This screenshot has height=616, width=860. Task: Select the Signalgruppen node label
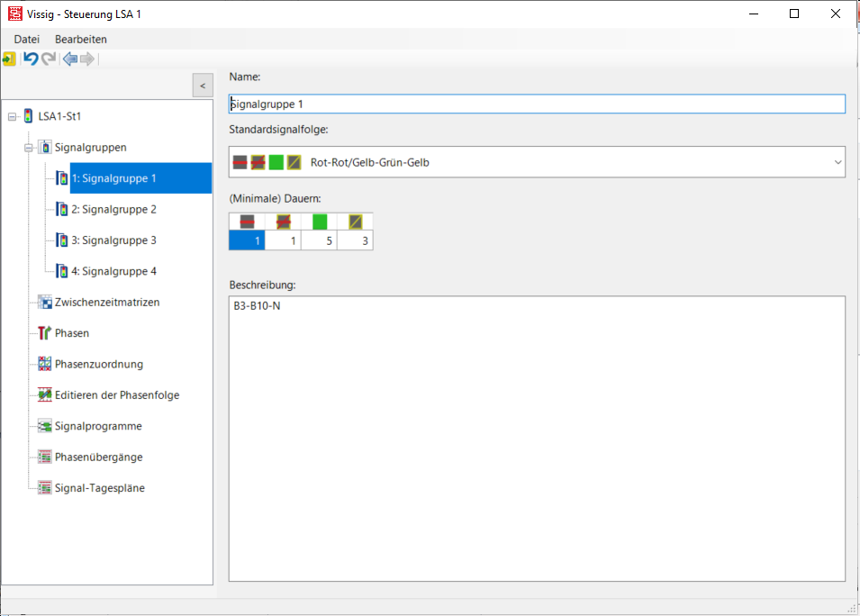[x=90, y=148]
